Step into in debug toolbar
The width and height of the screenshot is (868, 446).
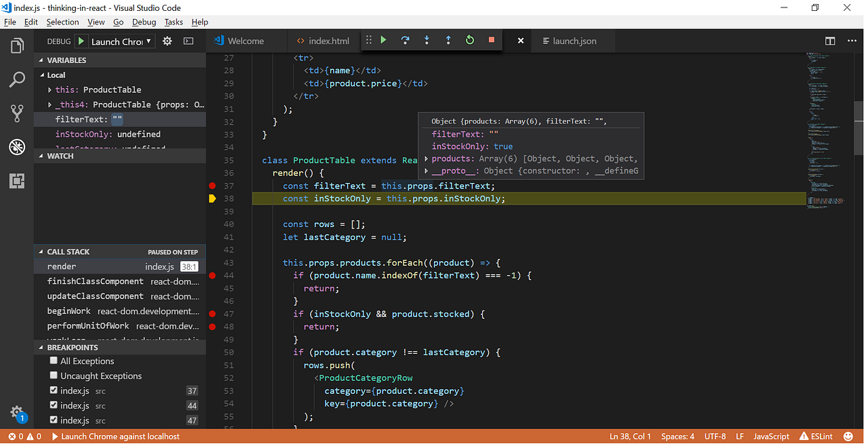427,40
